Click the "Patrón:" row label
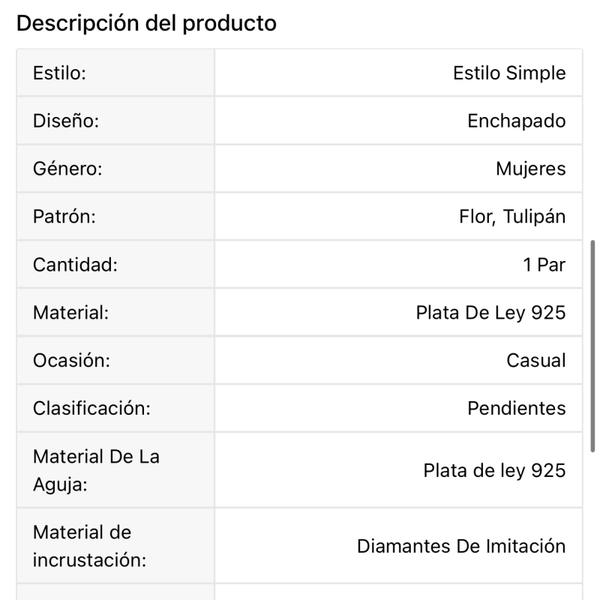Image resolution: width=600 pixels, height=600 pixels. tap(64, 217)
